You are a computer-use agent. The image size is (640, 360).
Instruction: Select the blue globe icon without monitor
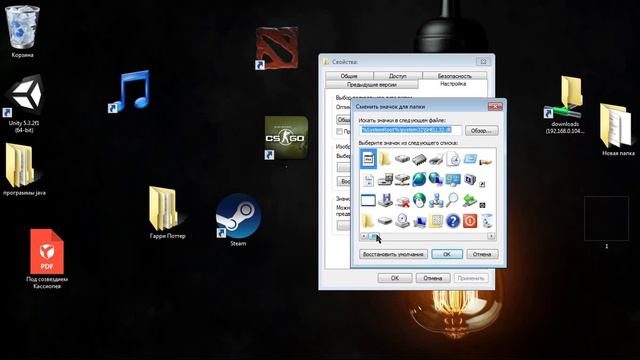(x=419, y=179)
